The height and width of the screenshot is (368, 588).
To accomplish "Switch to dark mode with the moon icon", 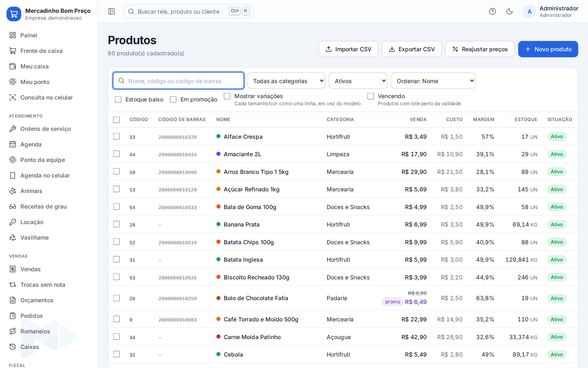I will pos(509,11).
